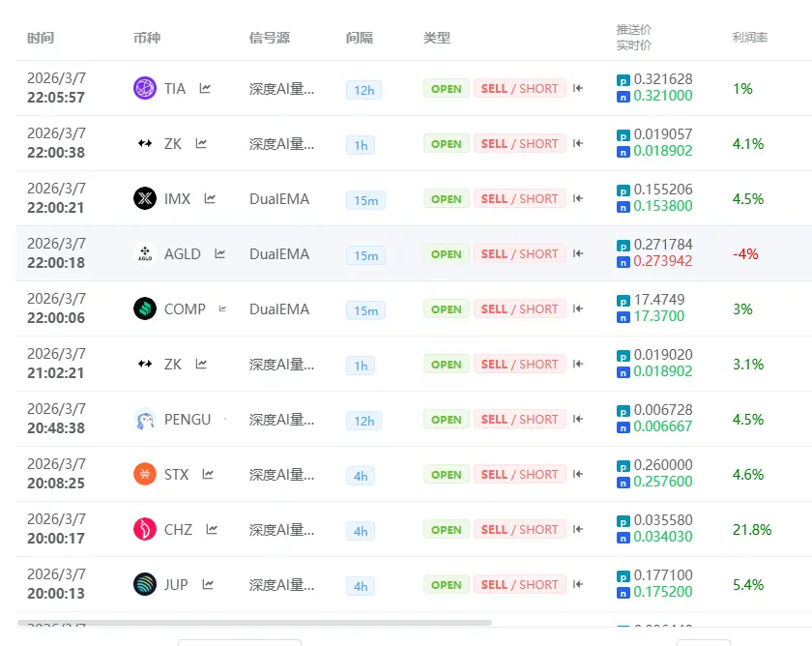812x646 pixels.
Task: Open the chart icon next to CHZ
Action: pos(212,529)
